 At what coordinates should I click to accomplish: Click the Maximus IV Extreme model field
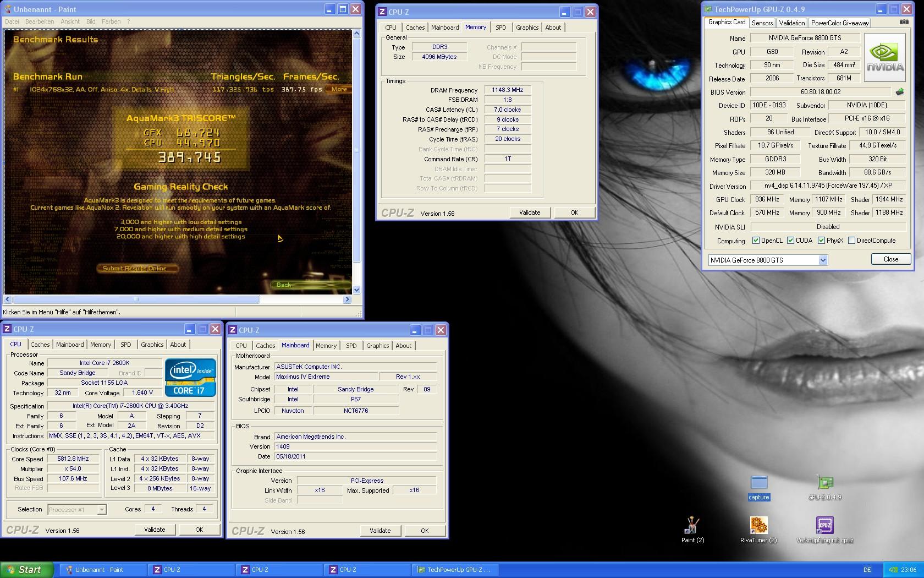click(x=326, y=377)
